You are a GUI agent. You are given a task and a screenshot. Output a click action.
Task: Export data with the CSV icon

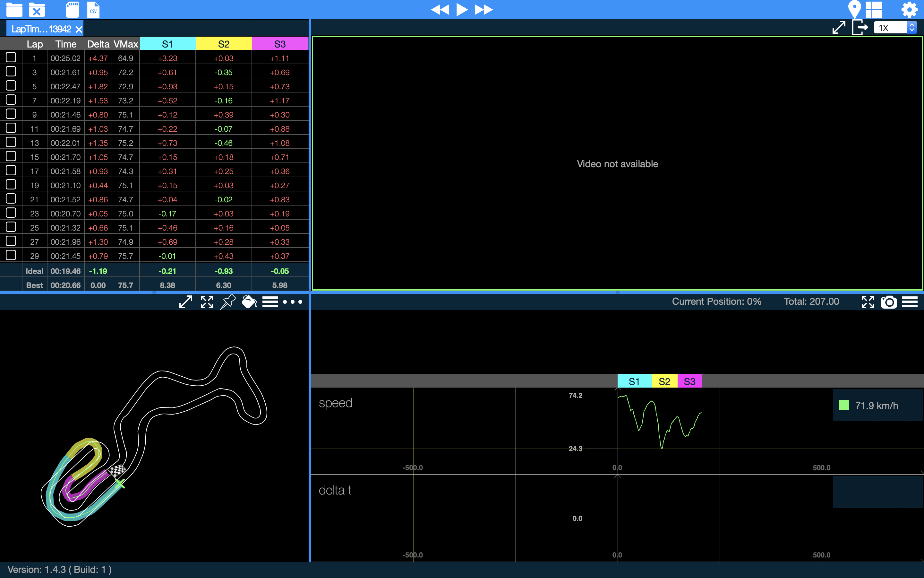(x=93, y=9)
